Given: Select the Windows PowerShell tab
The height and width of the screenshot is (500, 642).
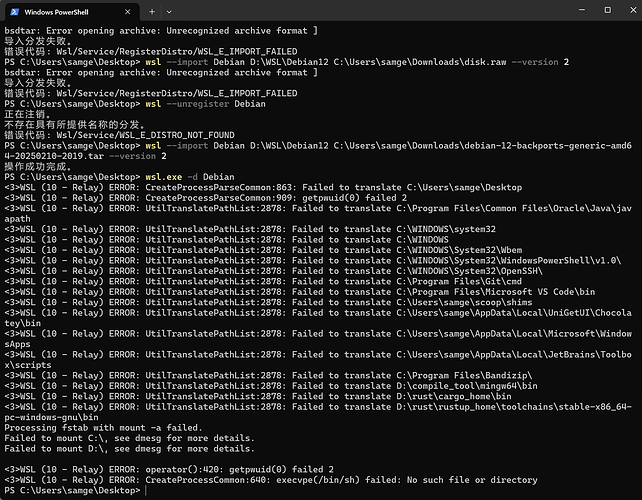Looking at the screenshot, I should (72, 12).
